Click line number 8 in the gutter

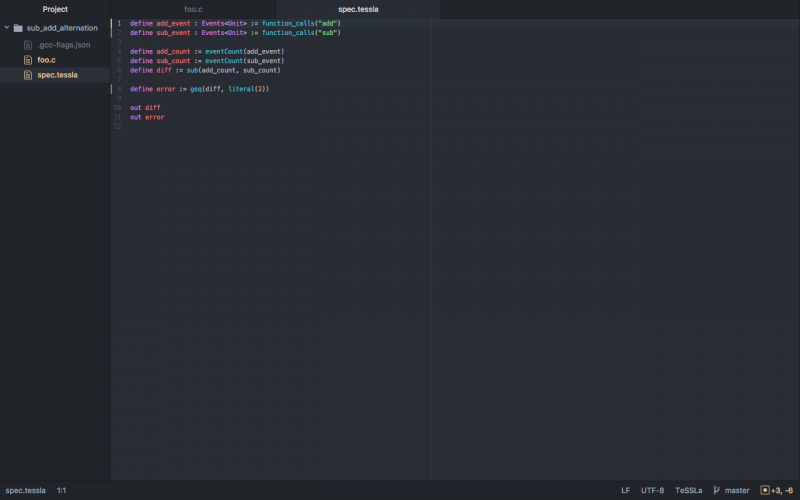click(x=119, y=89)
